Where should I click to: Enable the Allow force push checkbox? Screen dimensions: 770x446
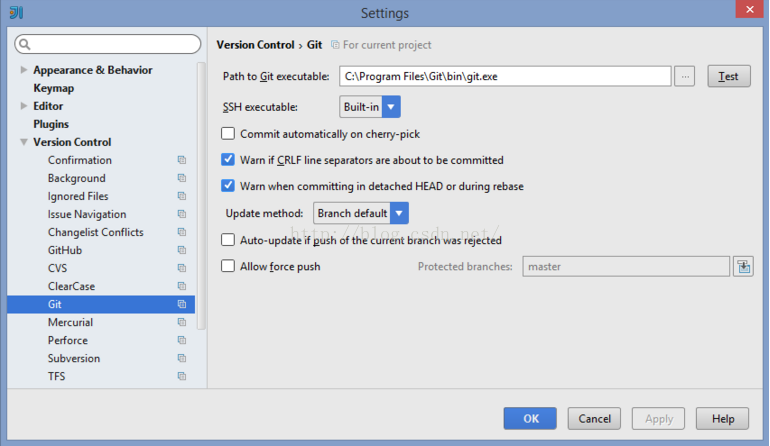228,266
